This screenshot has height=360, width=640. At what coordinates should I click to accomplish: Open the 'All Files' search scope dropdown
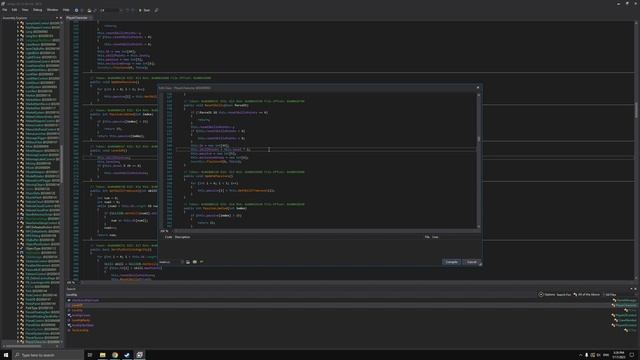pyautogui.click(x=611, y=294)
